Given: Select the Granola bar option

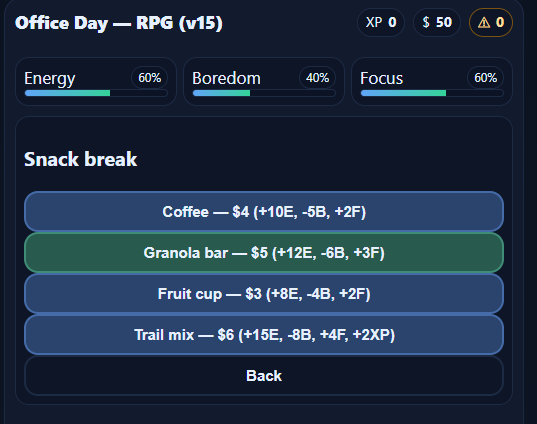Looking at the screenshot, I should pyautogui.click(x=264, y=253).
